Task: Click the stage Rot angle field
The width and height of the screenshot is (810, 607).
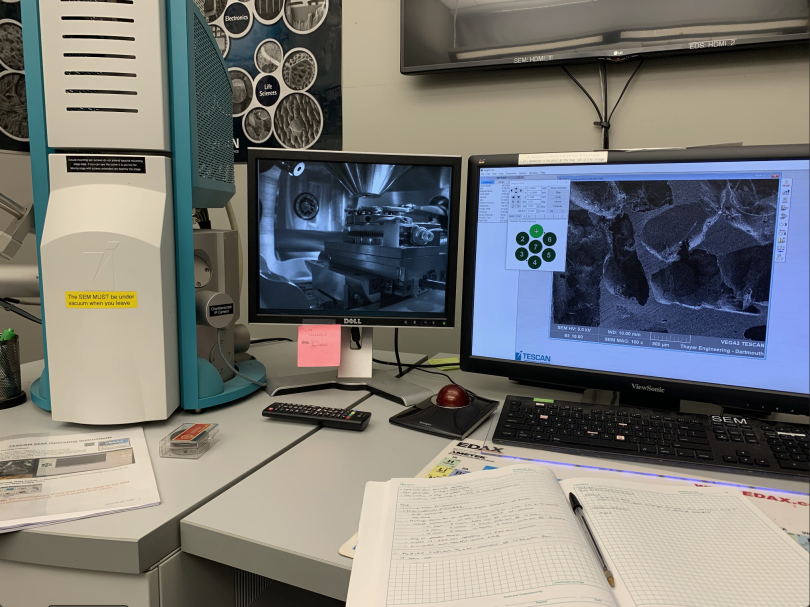Action: (x=534, y=201)
